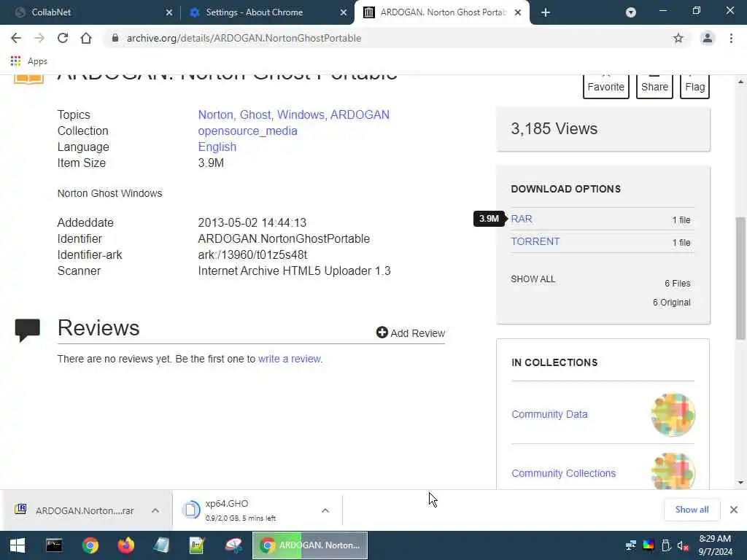The image size is (747, 560).
Task: Click the Share button
Action: click(654, 86)
